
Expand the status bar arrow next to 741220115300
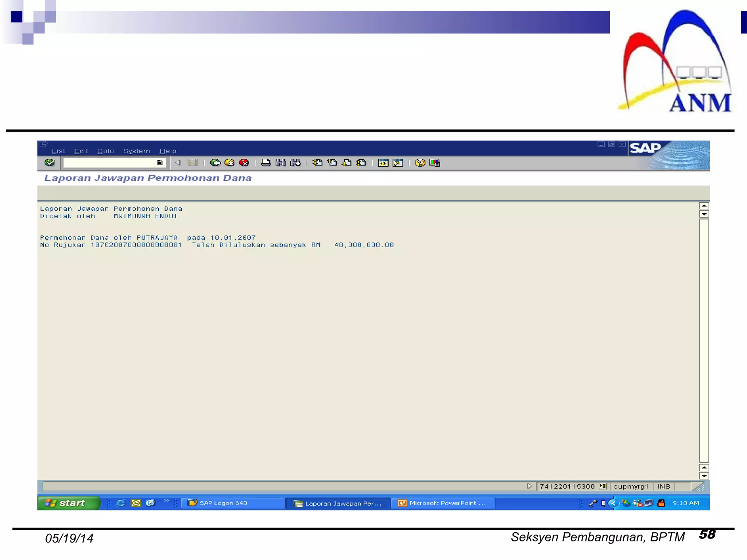pyautogui.click(x=529, y=486)
